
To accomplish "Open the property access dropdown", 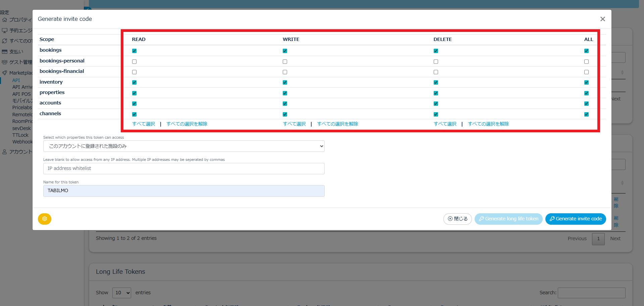I will tap(184, 146).
